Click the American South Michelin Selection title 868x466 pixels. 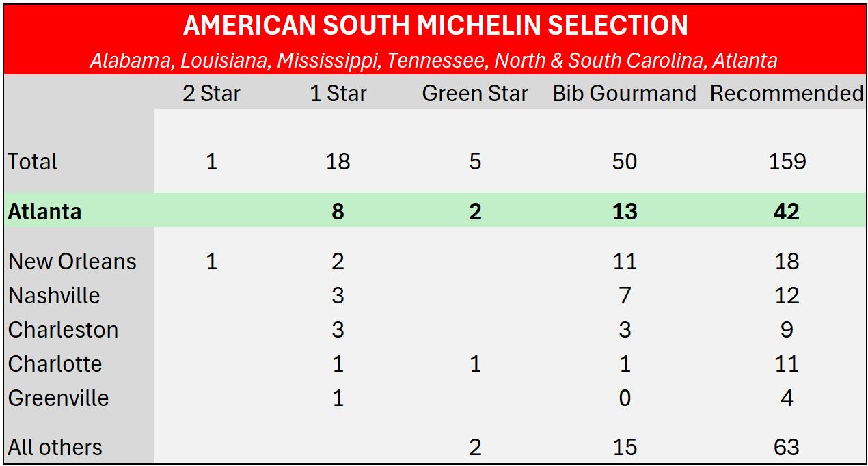click(435, 26)
